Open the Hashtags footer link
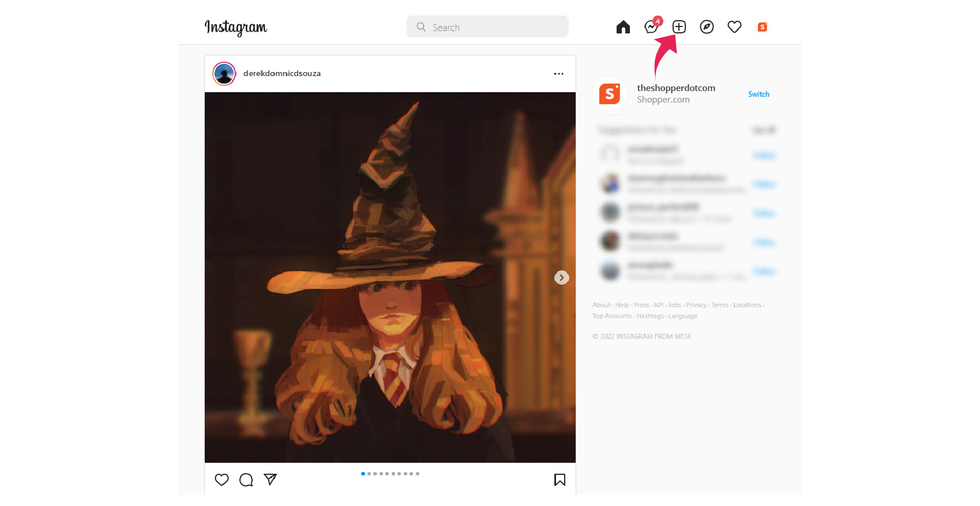The width and height of the screenshot is (980, 506). 650,316
